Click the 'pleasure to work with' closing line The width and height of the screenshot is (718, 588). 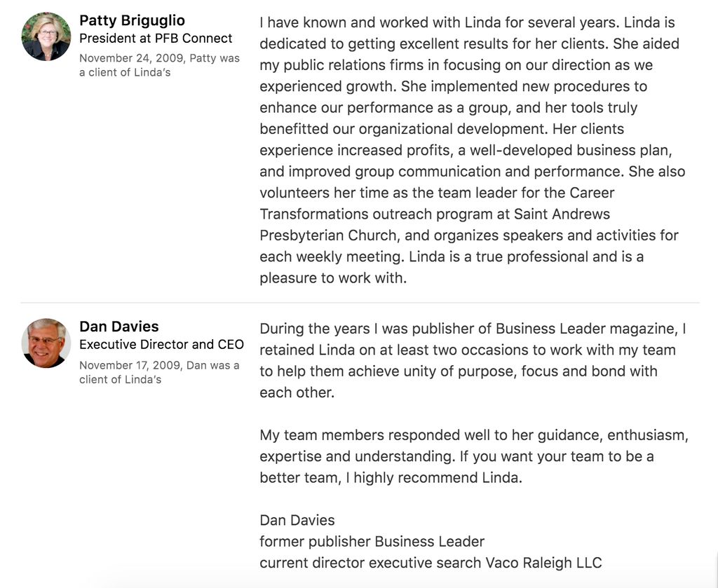click(x=333, y=278)
